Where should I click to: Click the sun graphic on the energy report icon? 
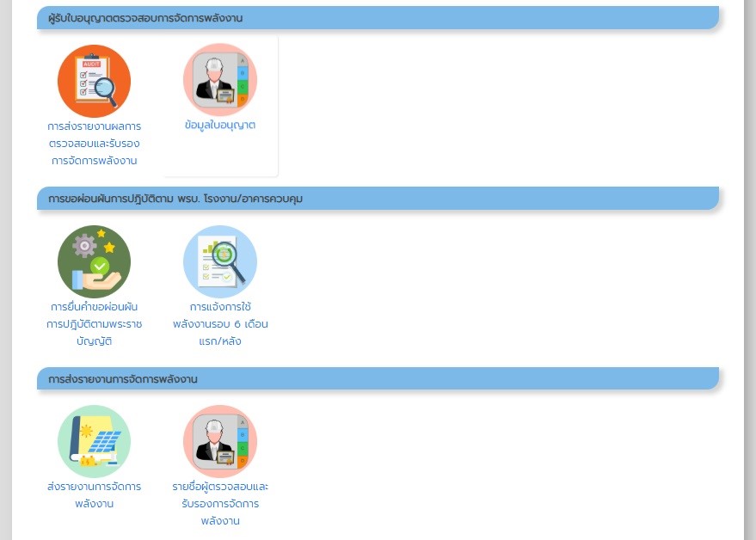(86, 429)
